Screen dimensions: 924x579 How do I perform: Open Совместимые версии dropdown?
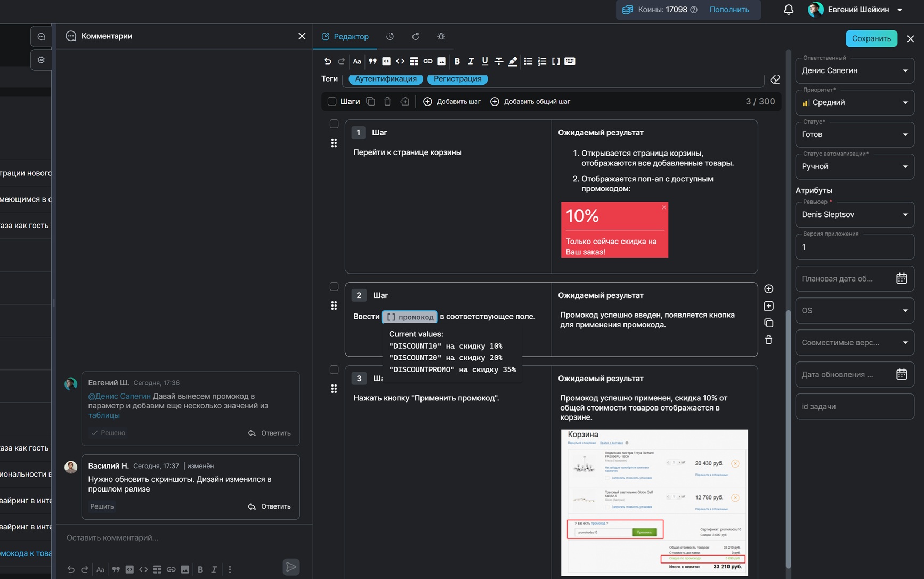click(855, 342)
